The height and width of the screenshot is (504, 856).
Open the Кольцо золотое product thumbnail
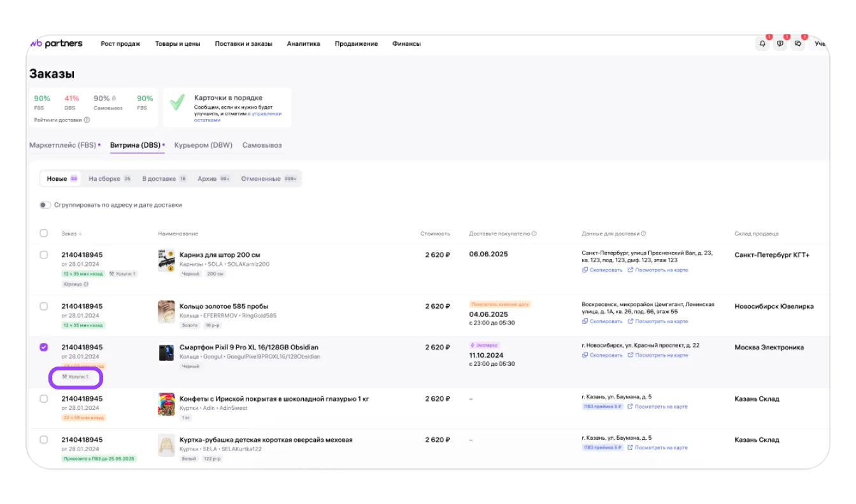point(166,312)
